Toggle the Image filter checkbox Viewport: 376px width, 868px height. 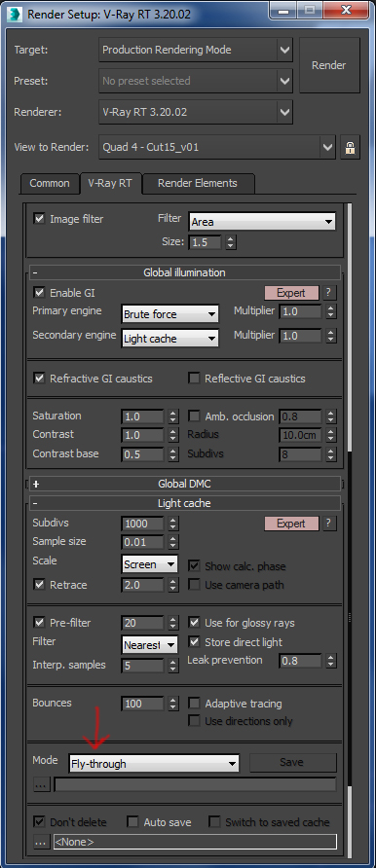[39, 219]
